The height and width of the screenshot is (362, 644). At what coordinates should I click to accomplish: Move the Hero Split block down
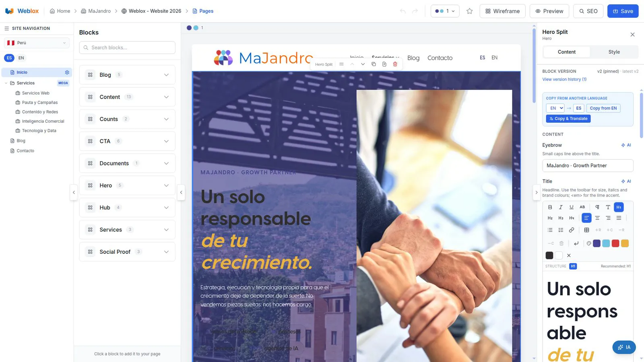[363, 64]
